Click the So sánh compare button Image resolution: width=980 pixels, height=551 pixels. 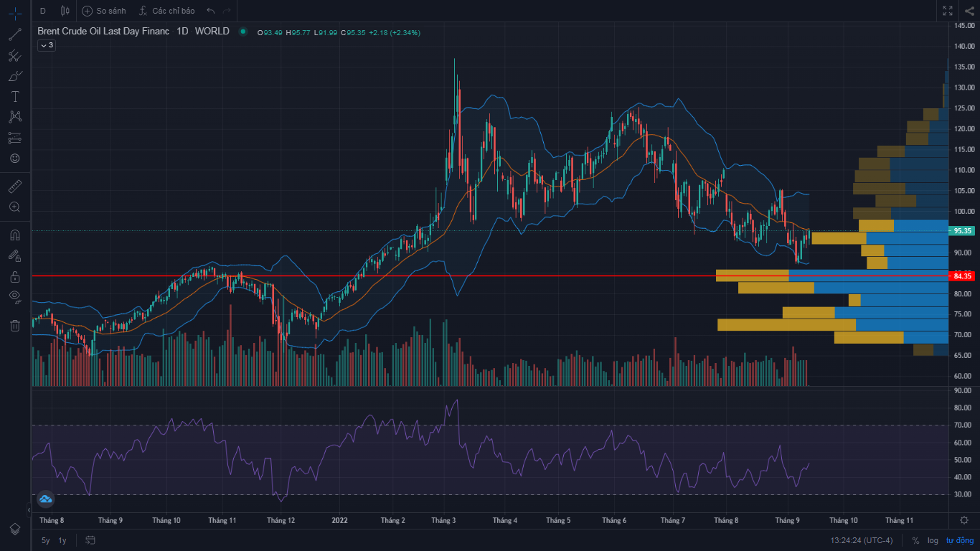(104, 11)
